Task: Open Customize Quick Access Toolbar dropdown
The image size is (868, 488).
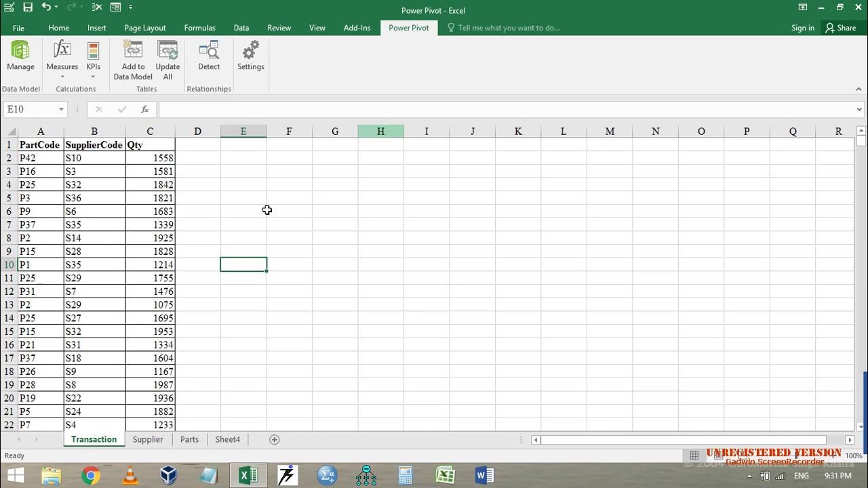Action: tap(131, 7)
